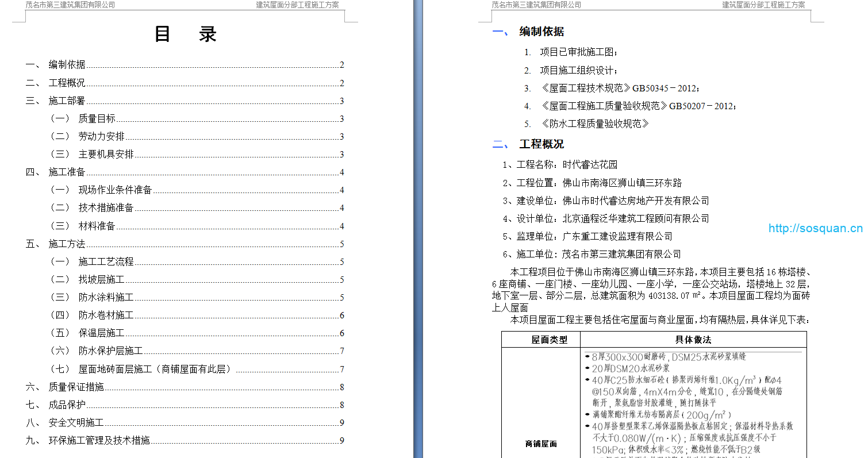The image size is (868, 458).
Task: Jump to 工程概况 from the contents list
Action: tap(67, 83)
